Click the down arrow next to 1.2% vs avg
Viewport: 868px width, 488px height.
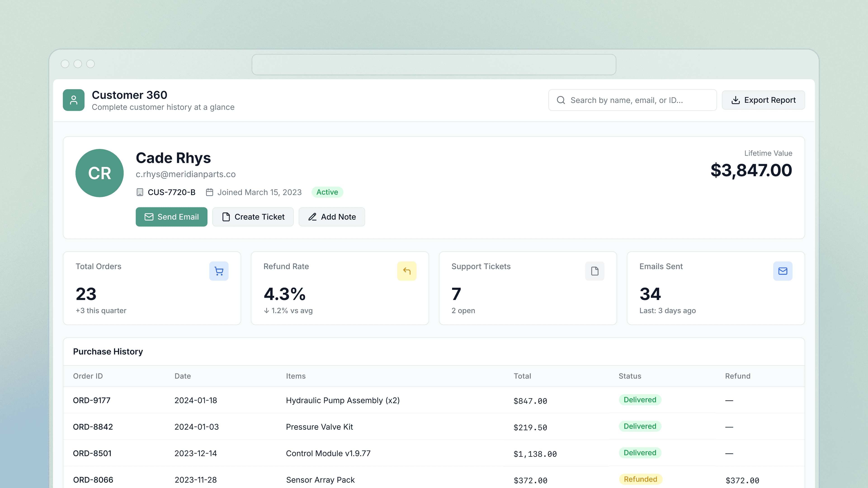(x=267, y=310)
